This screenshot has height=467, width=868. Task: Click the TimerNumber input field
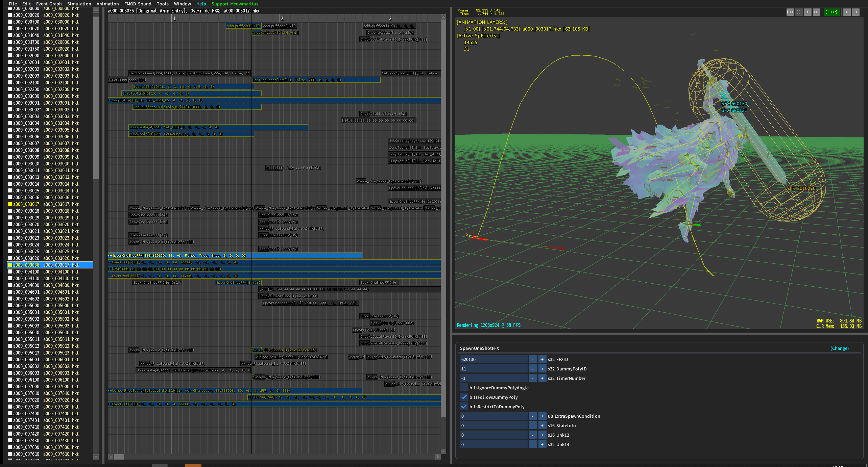coord(493,379)
